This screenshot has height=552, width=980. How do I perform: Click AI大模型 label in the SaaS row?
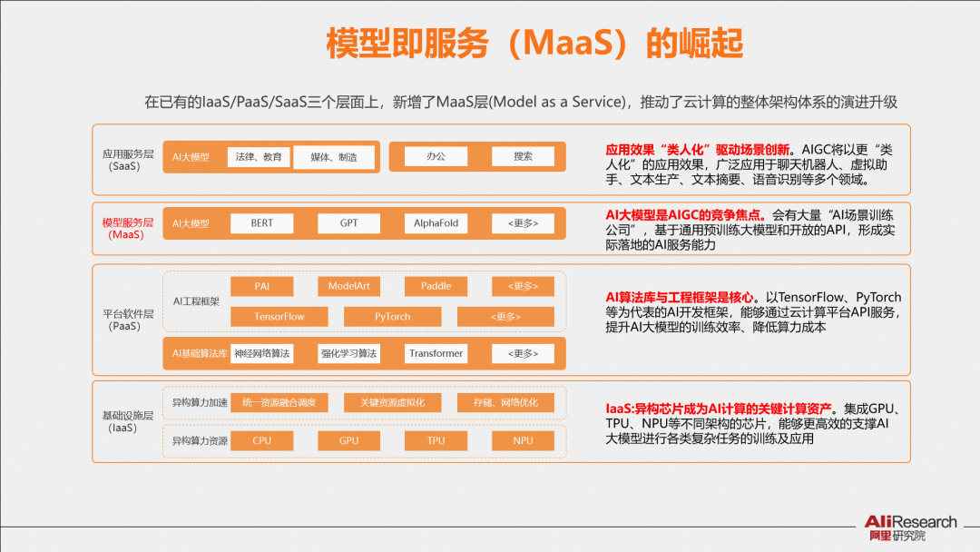click(x=191, y=157)
